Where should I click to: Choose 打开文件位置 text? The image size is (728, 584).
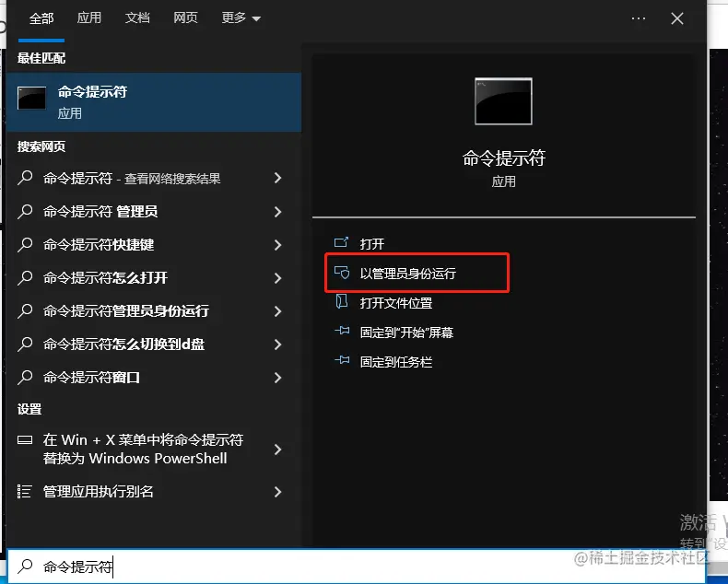pyautogui.click(x=396, y=303)
